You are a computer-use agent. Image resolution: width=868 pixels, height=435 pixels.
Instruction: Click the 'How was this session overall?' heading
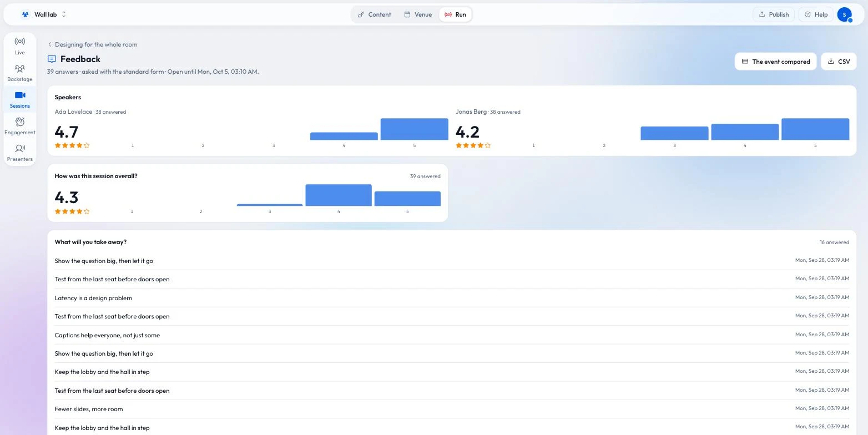click(96, 176)
